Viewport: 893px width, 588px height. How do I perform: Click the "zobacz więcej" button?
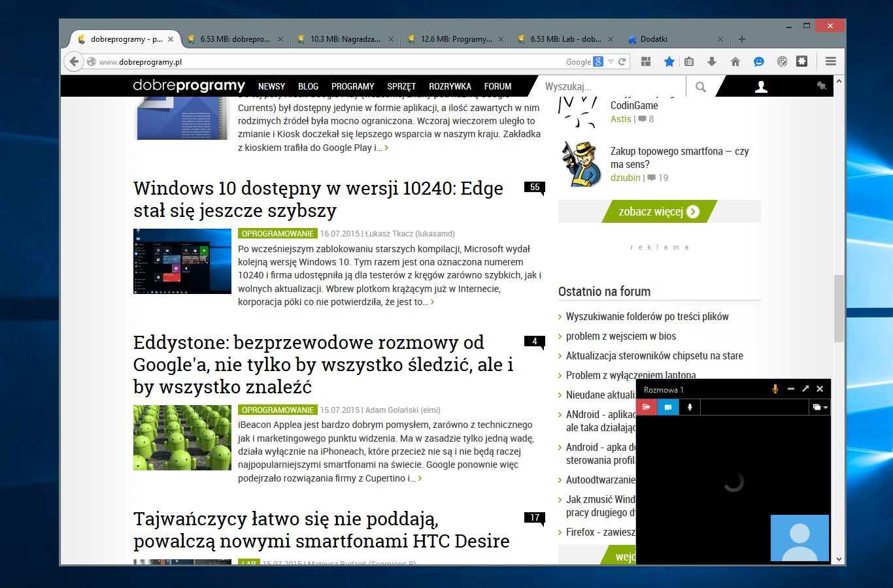[x=659, y=211]
